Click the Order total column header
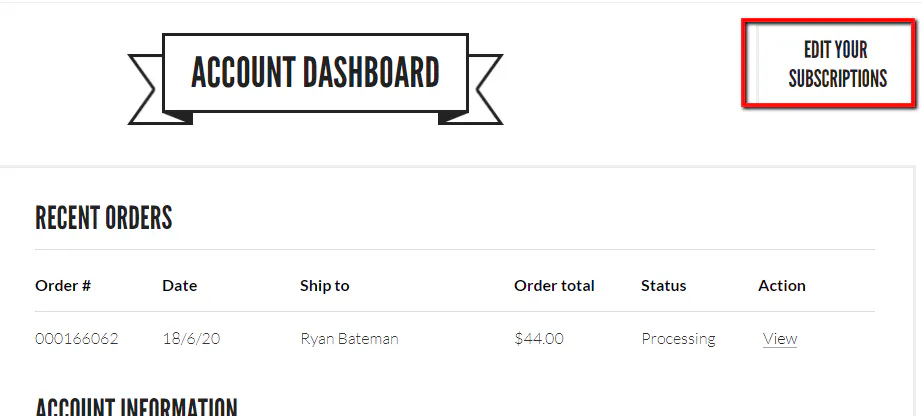922x416 pixels. pyautogui.click(x=554, y=286)
